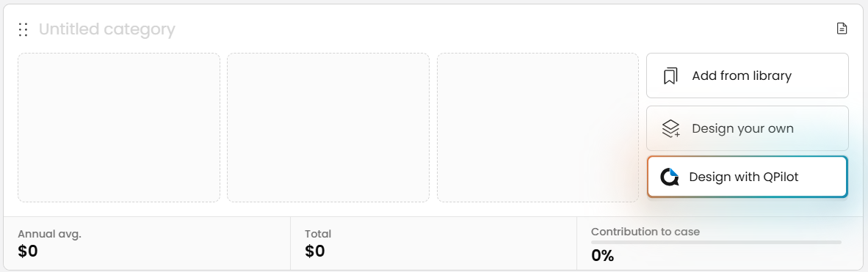The height and width of the screenshot is (272, 868).
Task: Select the middle empty placeholder card
Action: click(328, 128)
